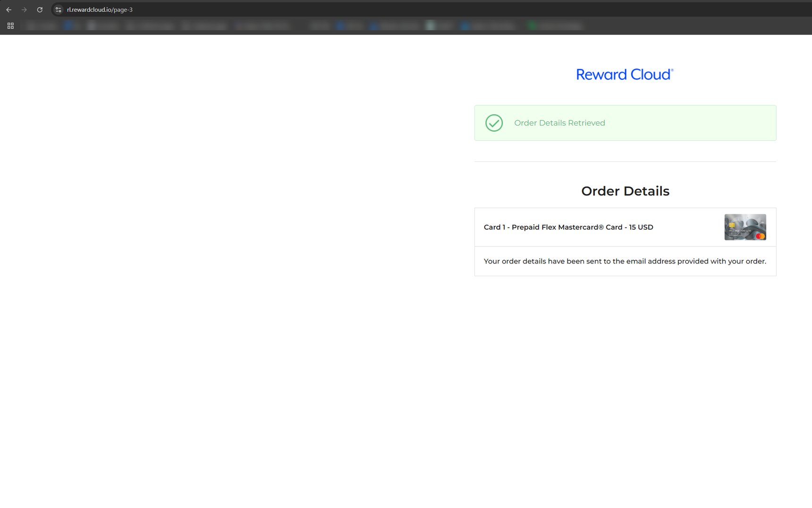This screenshot has height=508, width=812.
Task: Click the Order Details Retrieved message
Action: (x=559, y=123)
